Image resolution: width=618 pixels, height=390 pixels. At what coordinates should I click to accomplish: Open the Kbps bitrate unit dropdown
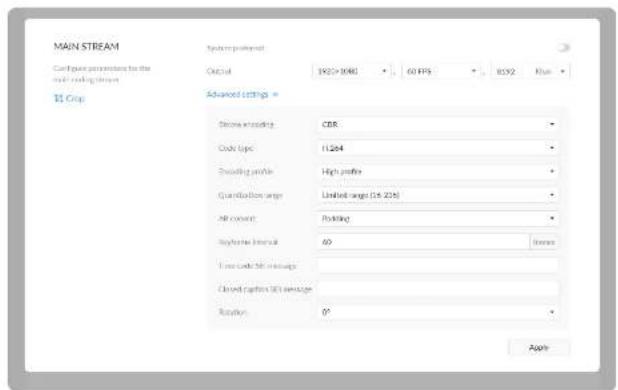[550, 71]
